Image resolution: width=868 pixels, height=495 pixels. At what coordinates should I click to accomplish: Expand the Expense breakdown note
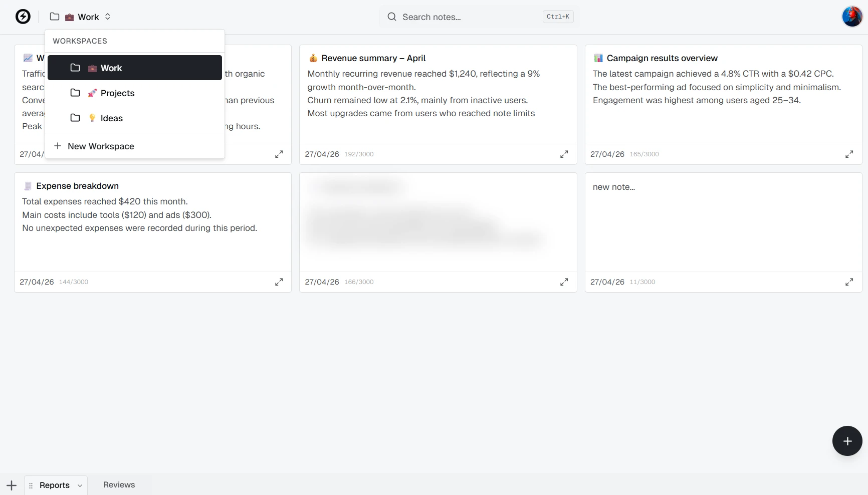pos(279,282)
